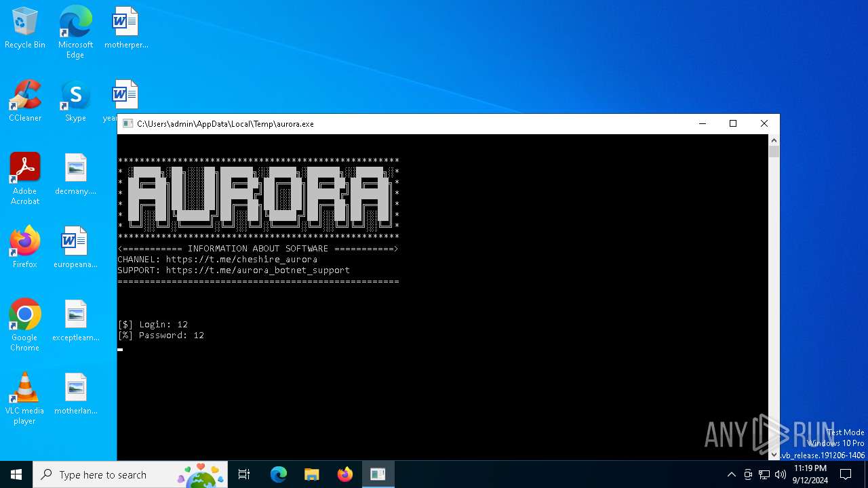This screenshot has height=488, width=868.
Task: Maximize the aurora.exe console window
Action: [x=733, y=123]
